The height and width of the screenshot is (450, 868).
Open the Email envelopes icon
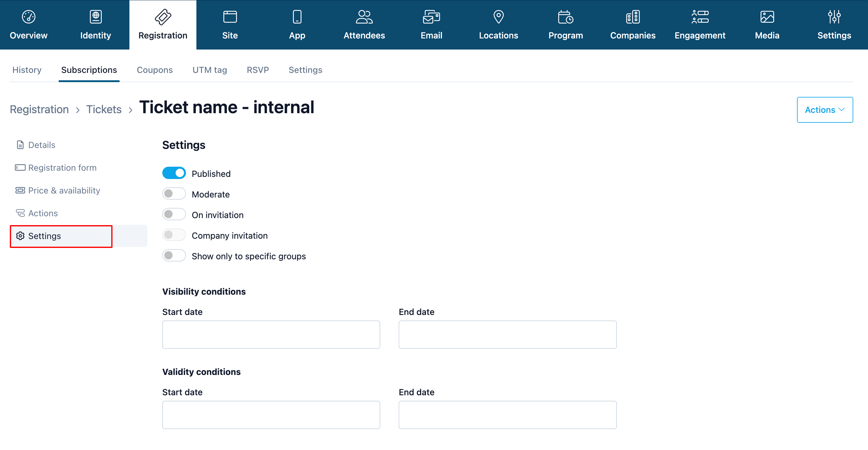tap(431, 17)
